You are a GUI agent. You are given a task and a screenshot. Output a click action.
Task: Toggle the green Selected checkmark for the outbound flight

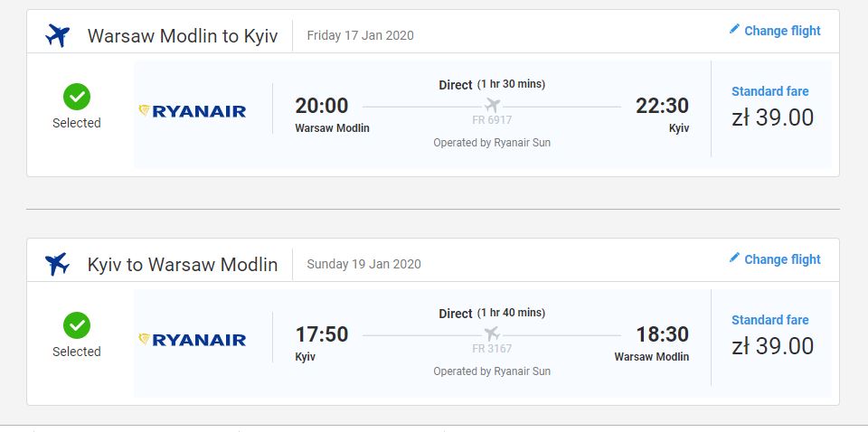[76, 97]
